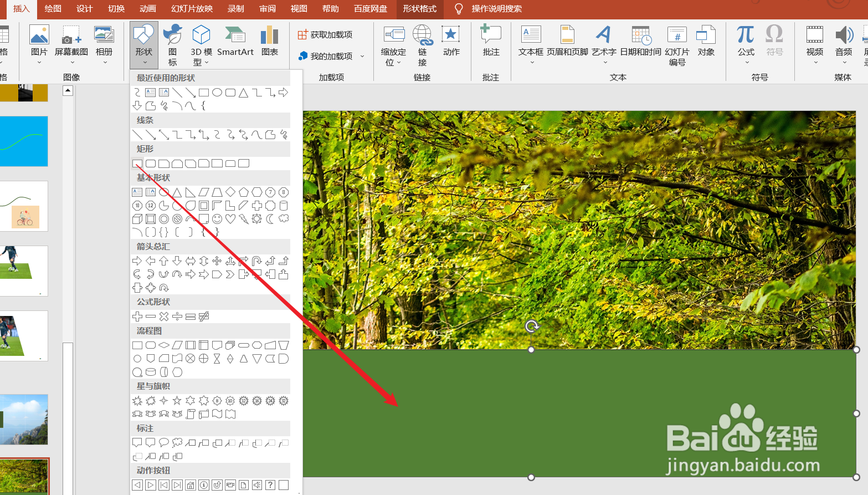Choose the cloud shape in 基本形状
868x495 pixels.
(284, 219)
